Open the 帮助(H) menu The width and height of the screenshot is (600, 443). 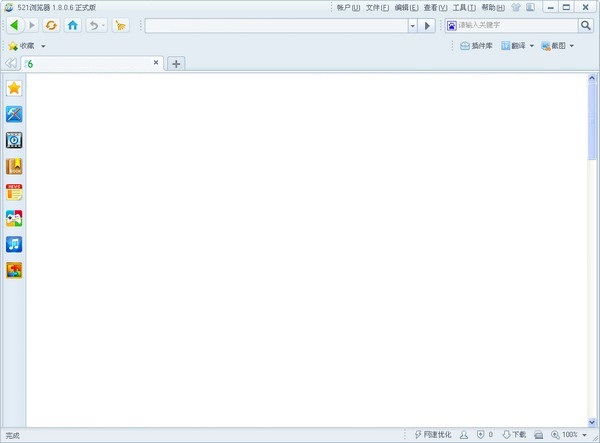[x=493, y=7]
